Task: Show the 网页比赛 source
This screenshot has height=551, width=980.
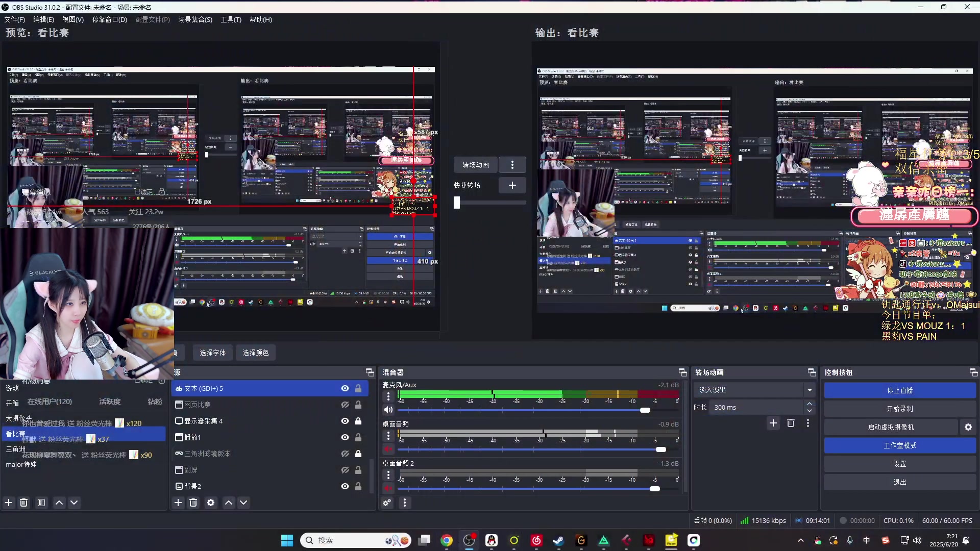Action: (x=345, y=405)
